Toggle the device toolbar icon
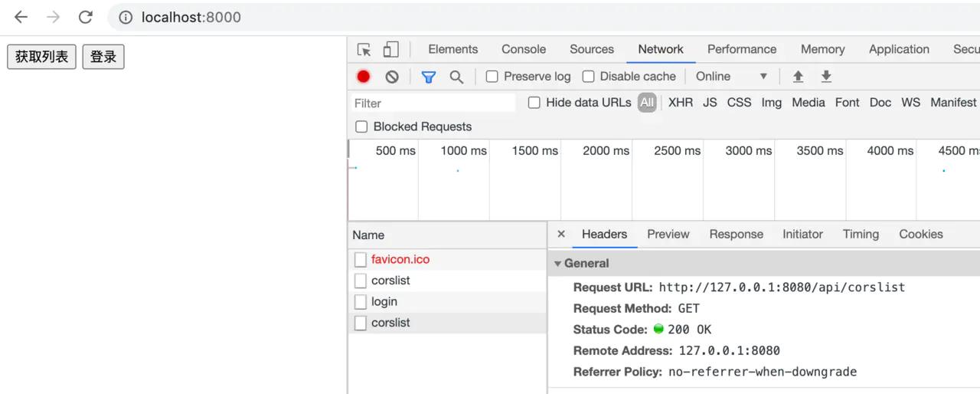The height and width of the screenshot is (394, 980). coord(390,50)
